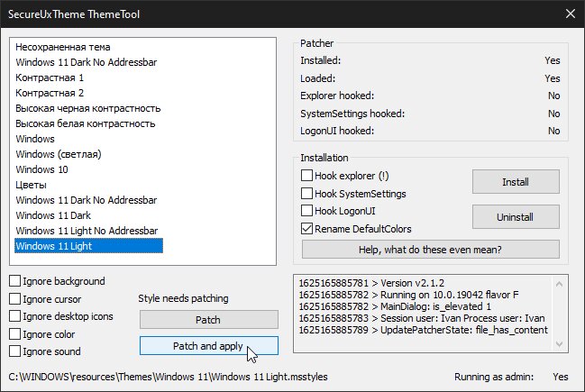Click the 'Loaded:' status label
Viewport: 585px width, 392px height.
317,78
